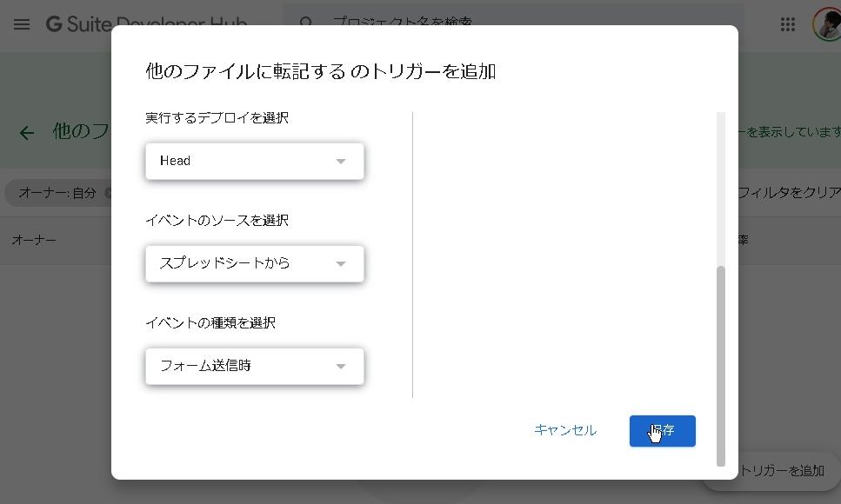Click the search magnifier icon

pyautogui.click(x=306, y=23)
